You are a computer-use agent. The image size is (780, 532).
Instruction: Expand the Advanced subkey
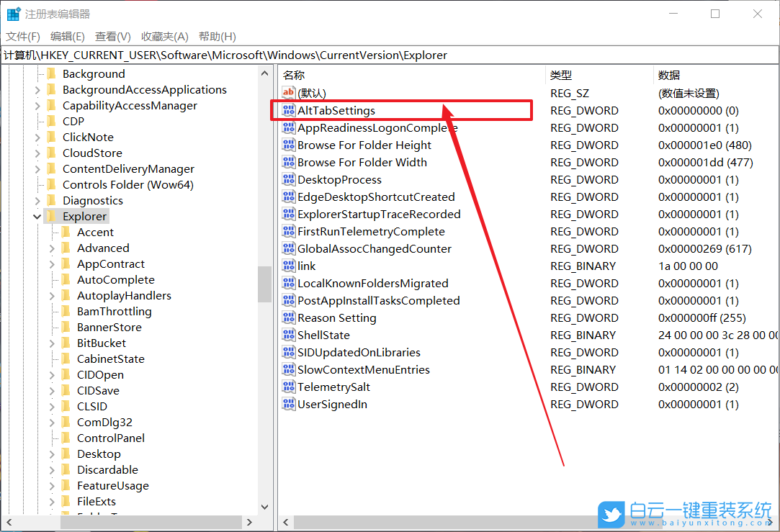tap(53, 248)
